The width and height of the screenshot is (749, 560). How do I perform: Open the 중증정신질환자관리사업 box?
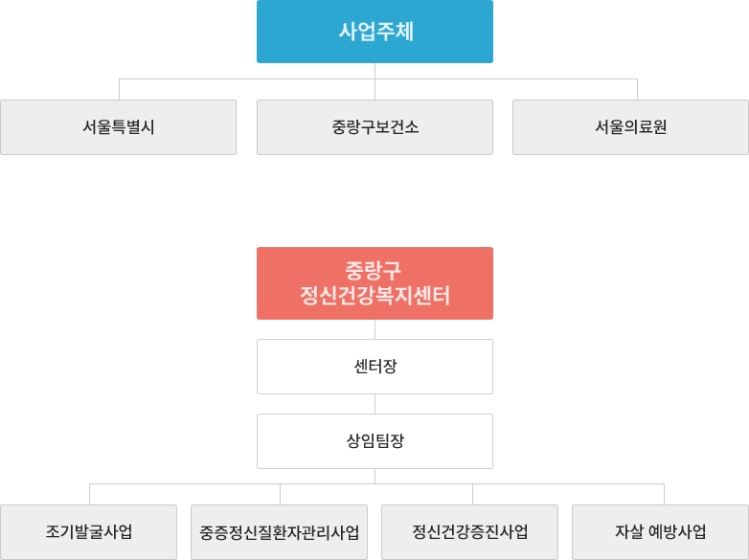(280, 532)
